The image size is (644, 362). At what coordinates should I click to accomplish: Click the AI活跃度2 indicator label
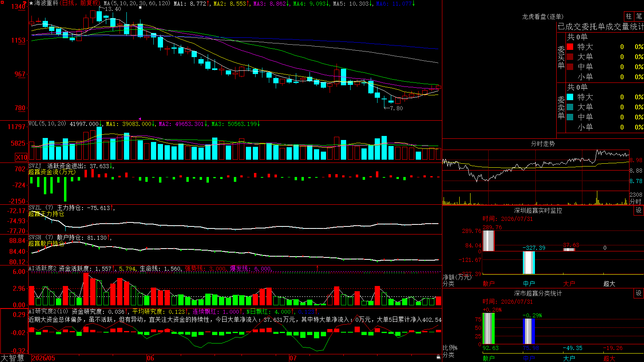point(43,268)
